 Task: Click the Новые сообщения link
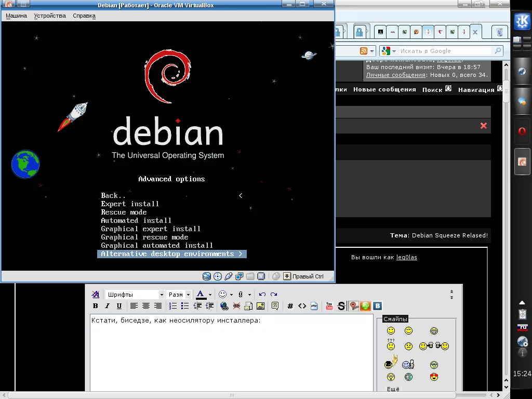click(384, 89)
